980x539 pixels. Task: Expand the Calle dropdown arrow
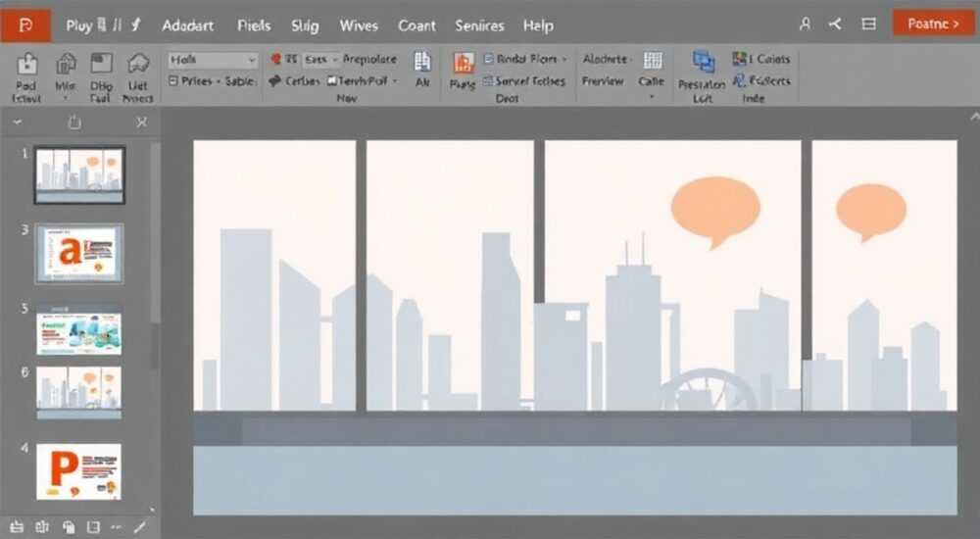652,97
